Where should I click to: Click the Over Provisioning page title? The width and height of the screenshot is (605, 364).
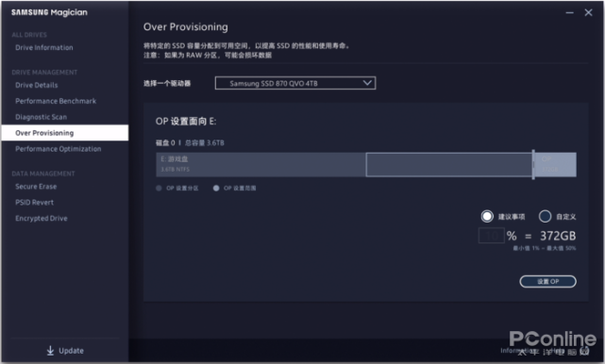point(186,26)
